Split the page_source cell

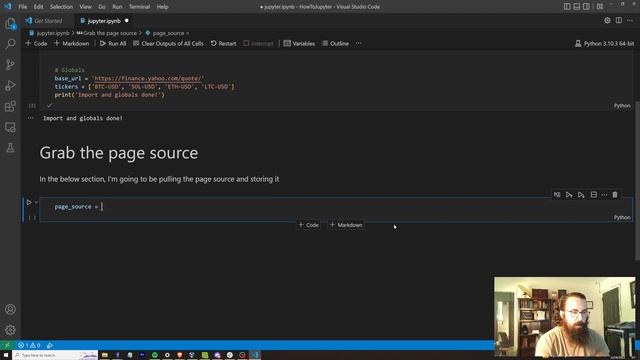coord(594,195)
